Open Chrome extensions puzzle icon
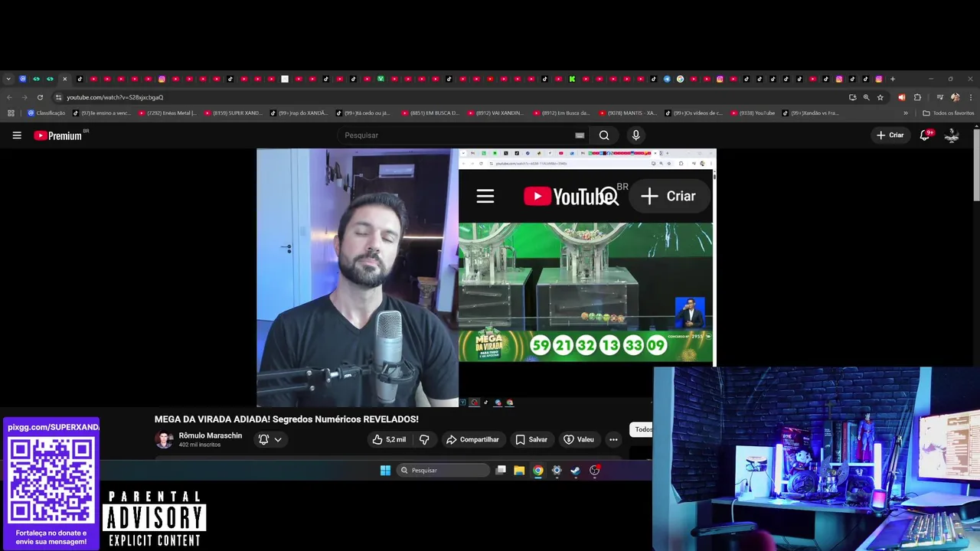This screenshot has height=551, width=980. 917,97
